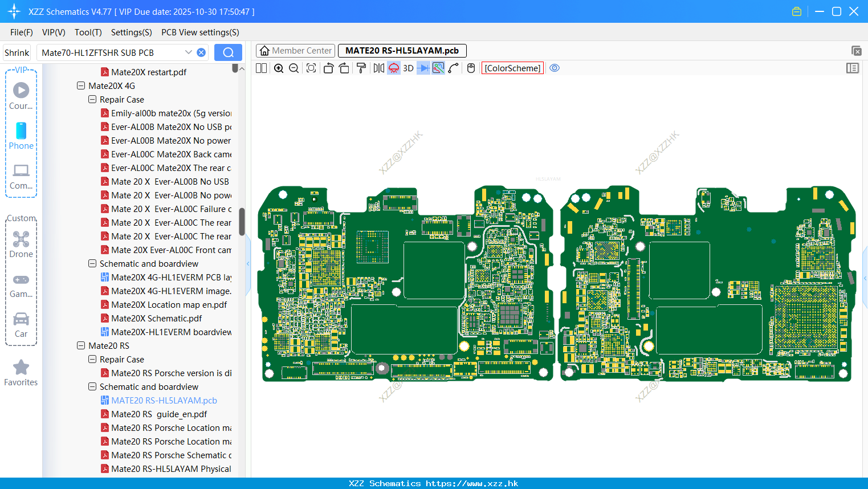The height and width of the screenshot is (489, 868).
Task: Collapse Repair Case under Mate20 RS
Action: click(x=92, y=360)
